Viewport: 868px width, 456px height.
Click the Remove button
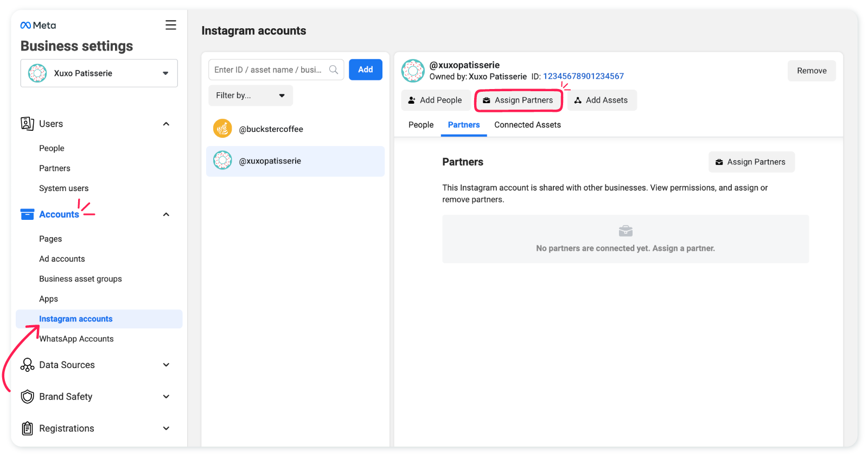812,71
